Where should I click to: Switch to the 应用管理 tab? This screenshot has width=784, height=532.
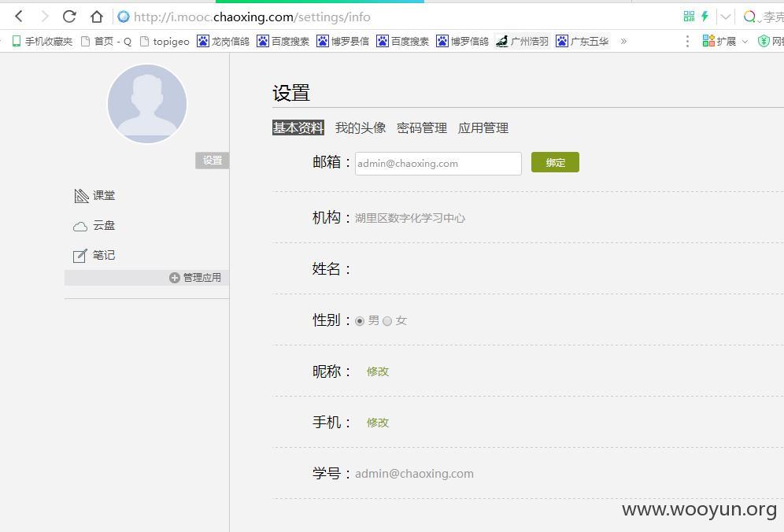[x=483, y=127]
